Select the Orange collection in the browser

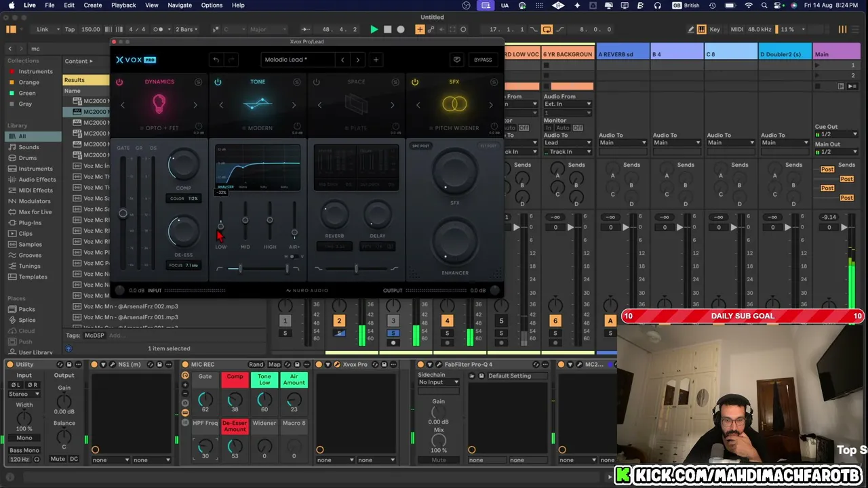(x=29, y=82)
